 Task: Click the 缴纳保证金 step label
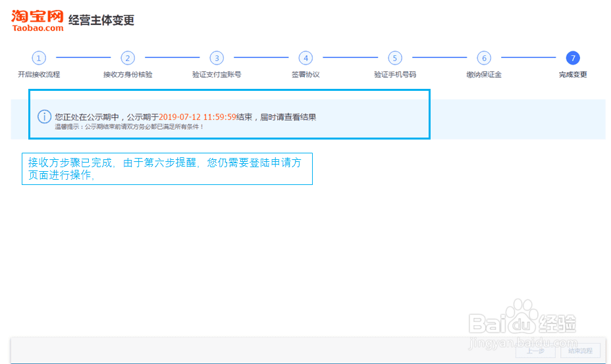(484, 74)
